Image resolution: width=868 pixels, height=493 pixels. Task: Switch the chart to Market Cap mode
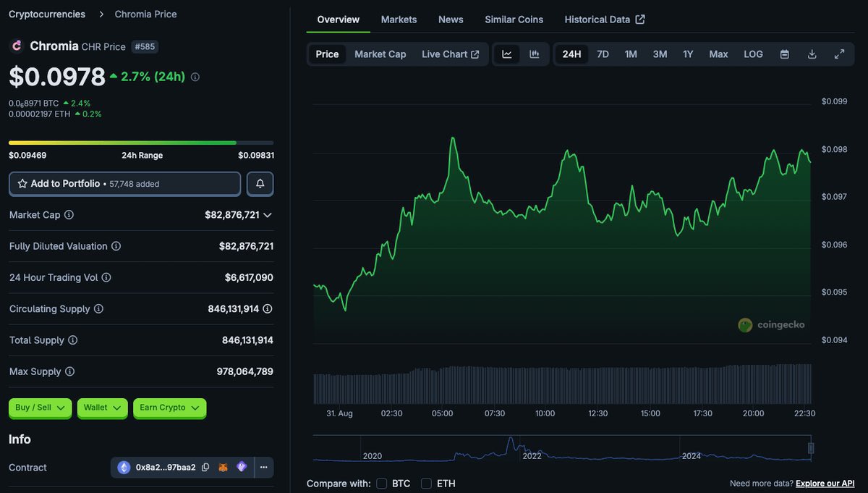pyautogui.click(x=380, y=54)
